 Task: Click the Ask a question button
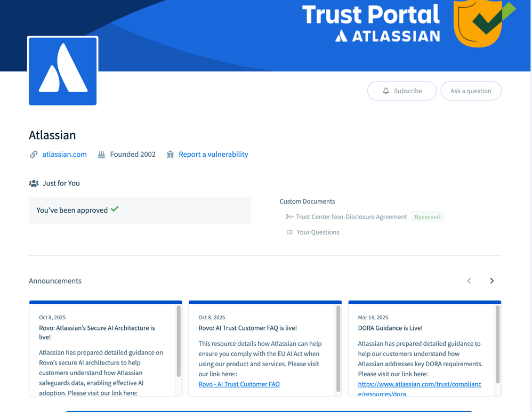[x=471, y=91]
